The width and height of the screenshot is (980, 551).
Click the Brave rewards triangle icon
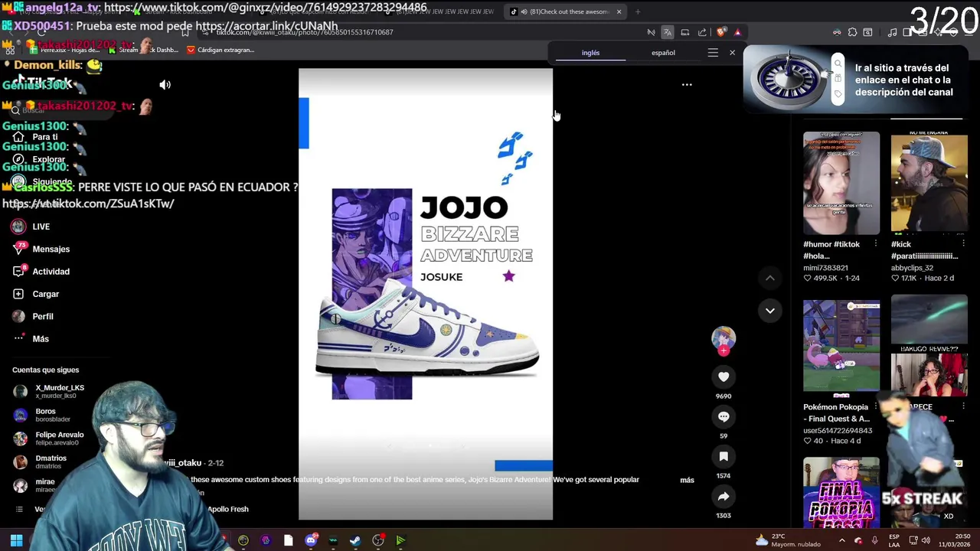click(x=737, y=32)
